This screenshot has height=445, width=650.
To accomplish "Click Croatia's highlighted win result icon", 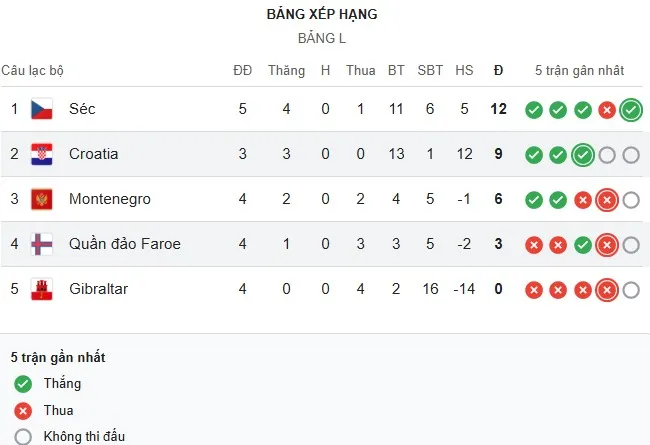I will tap(582, 155).
